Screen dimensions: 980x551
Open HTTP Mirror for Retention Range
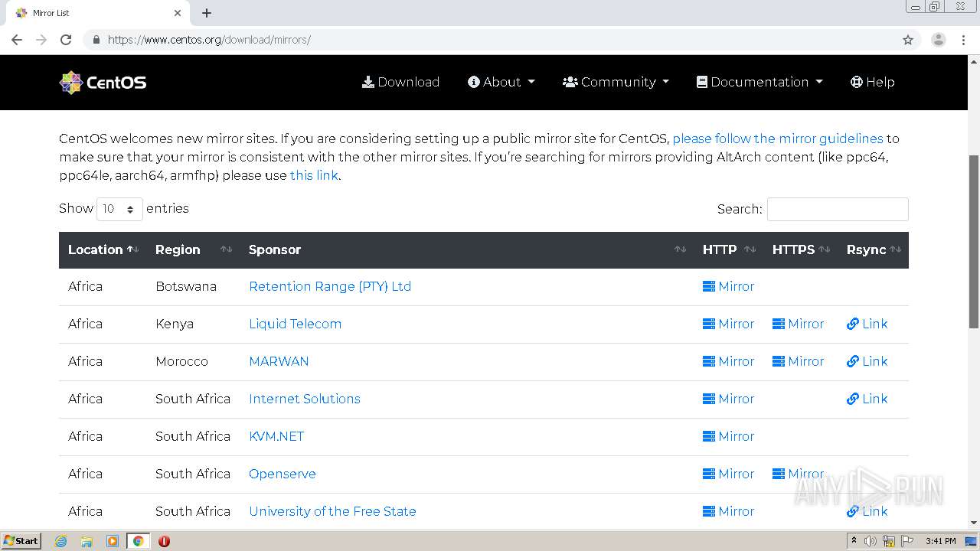[x=728, y=286]
